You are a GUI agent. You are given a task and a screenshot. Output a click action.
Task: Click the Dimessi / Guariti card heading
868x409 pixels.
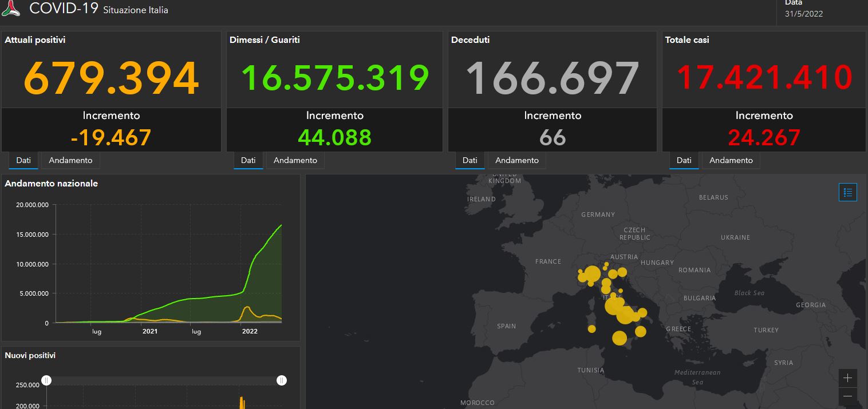(x=265, y=40)
